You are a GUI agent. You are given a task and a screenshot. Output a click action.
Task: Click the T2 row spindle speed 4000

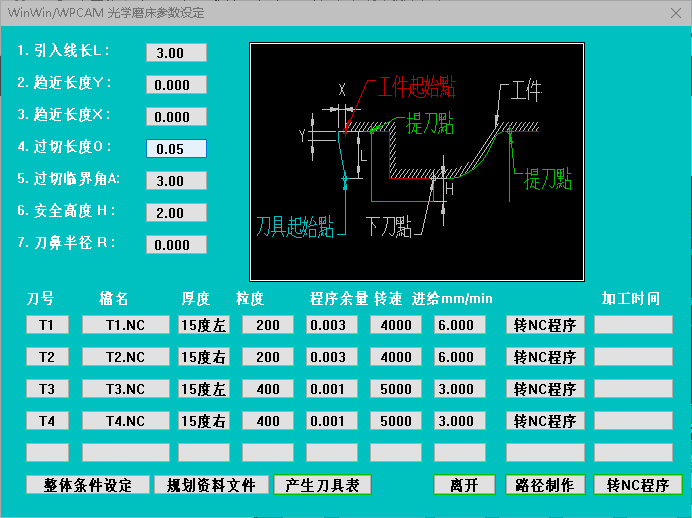(x=396, y=357)
